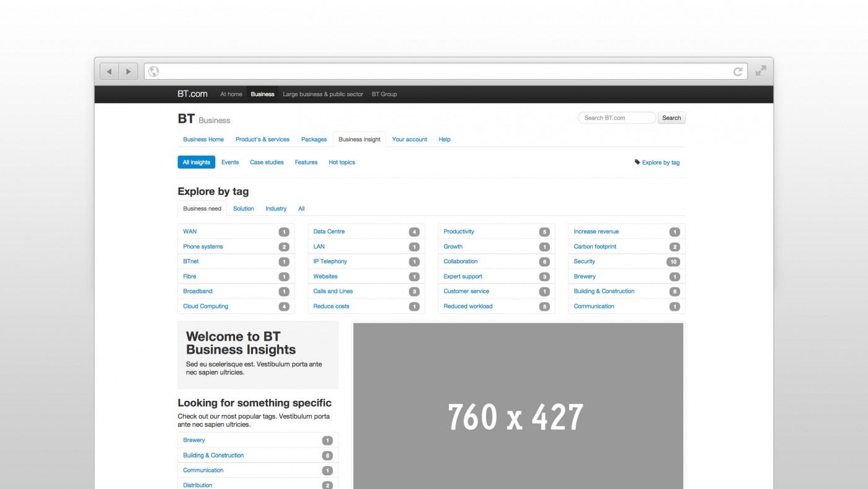
Task: Open Brewery under Looking for something specific
Action: [194, 440]
